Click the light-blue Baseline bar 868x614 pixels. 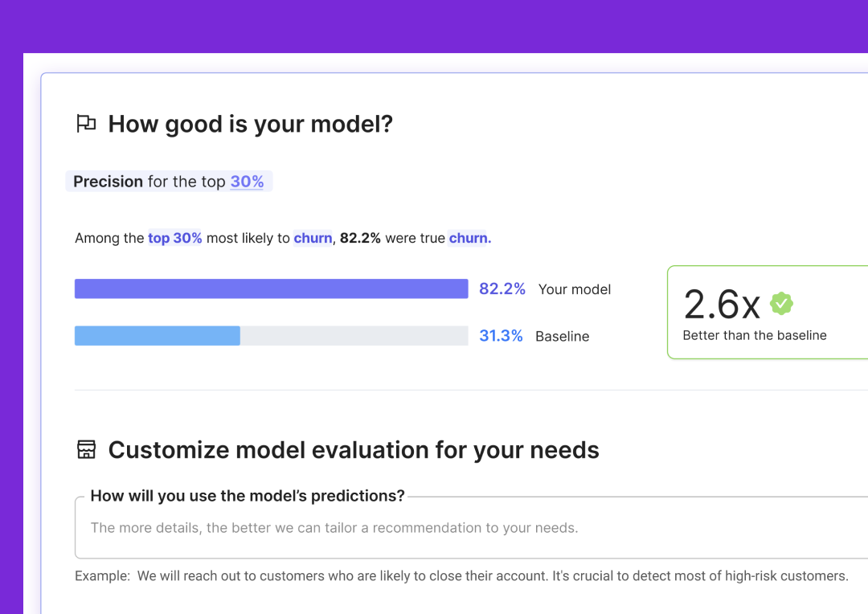pos(157,335)
